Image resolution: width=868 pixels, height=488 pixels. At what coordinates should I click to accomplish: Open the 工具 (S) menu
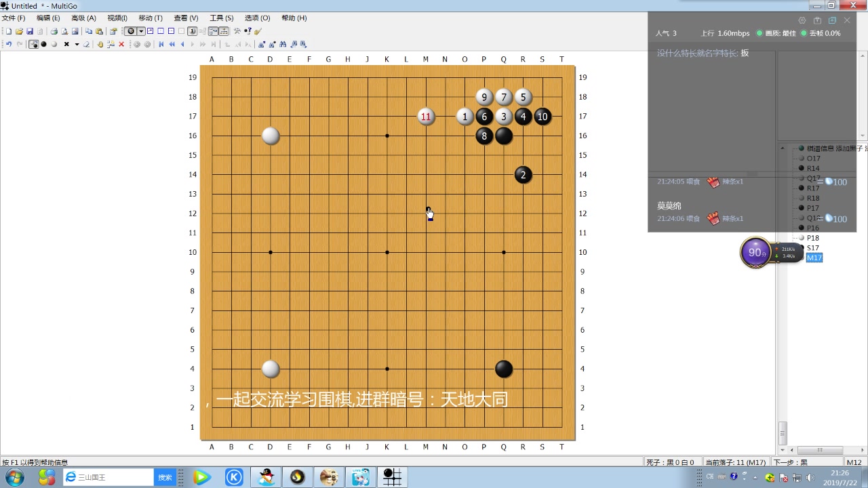tap(221, 18)
